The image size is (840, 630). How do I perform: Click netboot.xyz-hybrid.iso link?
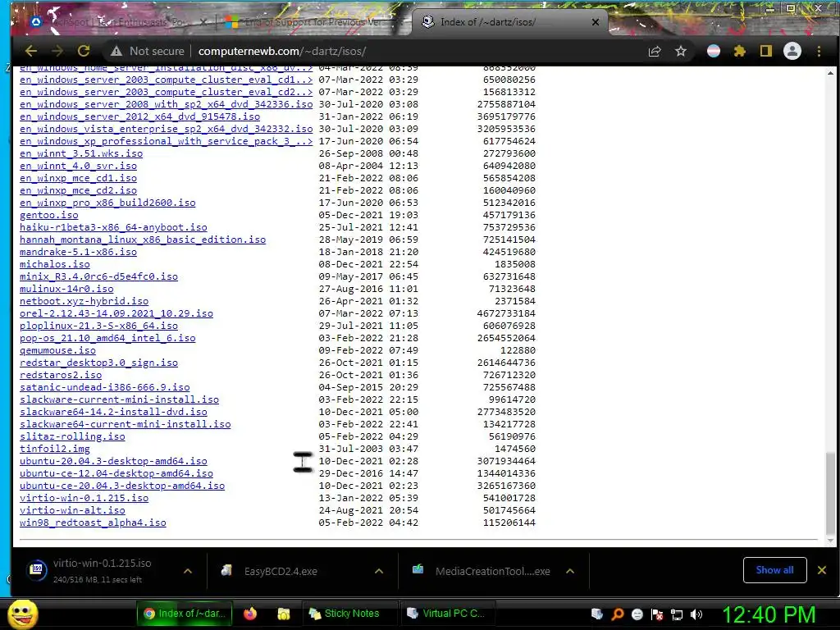click(x=84, y=302)
